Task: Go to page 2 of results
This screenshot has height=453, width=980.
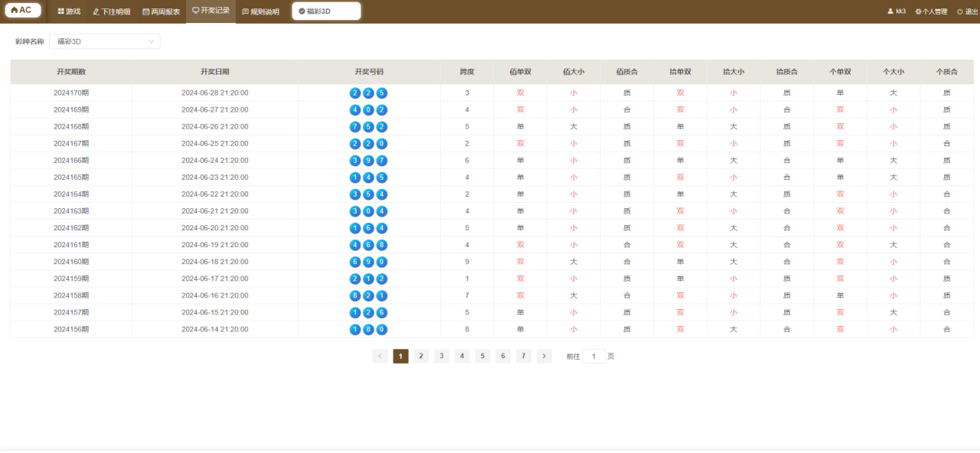Action: point(421,356)
